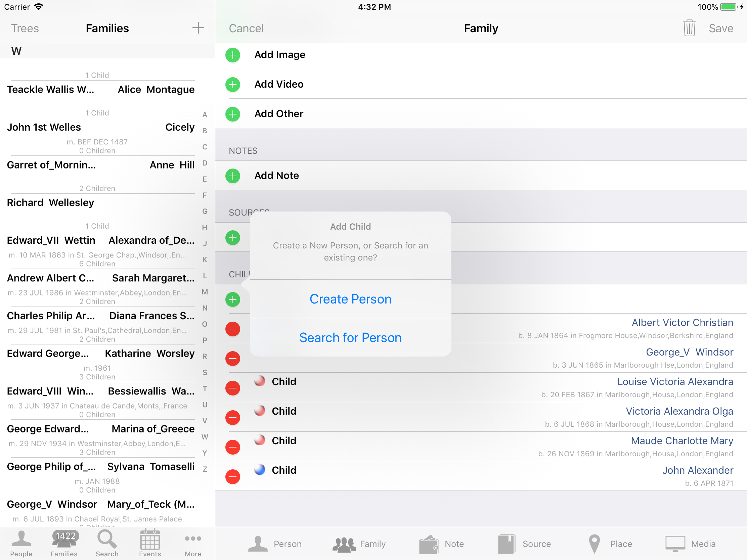Open the More tab
Screen dimensions: 747x560
(193, 543)
